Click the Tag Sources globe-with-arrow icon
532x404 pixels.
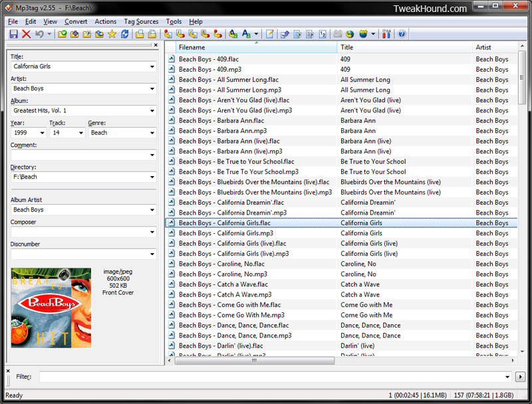click(363, 34)
